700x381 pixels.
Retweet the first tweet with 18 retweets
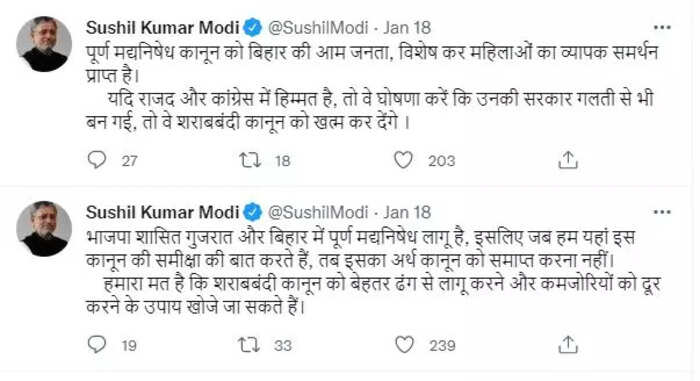tap(250, 160)
